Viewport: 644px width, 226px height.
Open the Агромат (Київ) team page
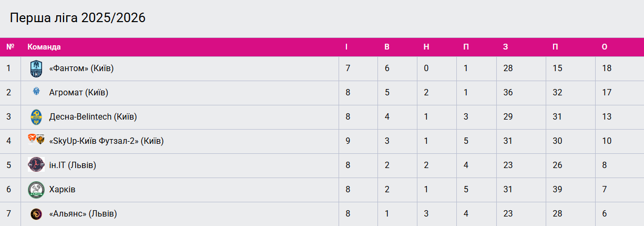click(78, 93)
